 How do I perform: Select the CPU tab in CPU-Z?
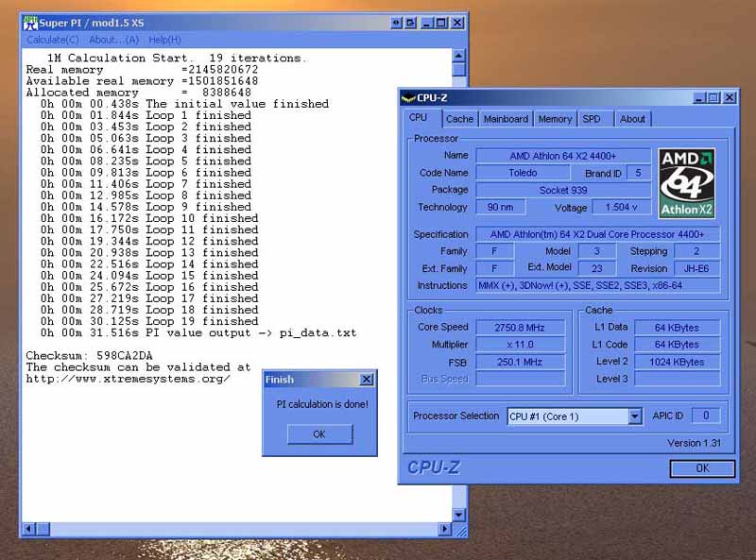[x=418, y=118]
